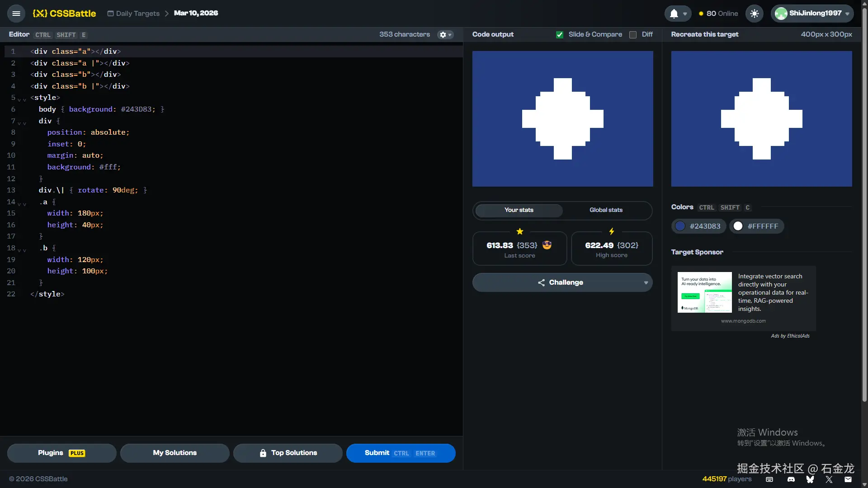Viewport: 868px width, 488px height.
Task: Click the MongoDB sponsor ad thumbnail
Action: 704,292
